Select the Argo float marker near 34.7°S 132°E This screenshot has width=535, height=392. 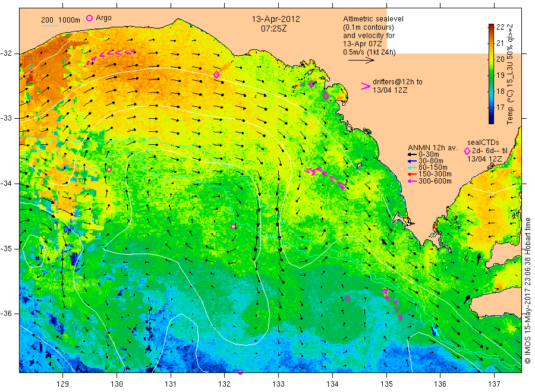[234, 226]
